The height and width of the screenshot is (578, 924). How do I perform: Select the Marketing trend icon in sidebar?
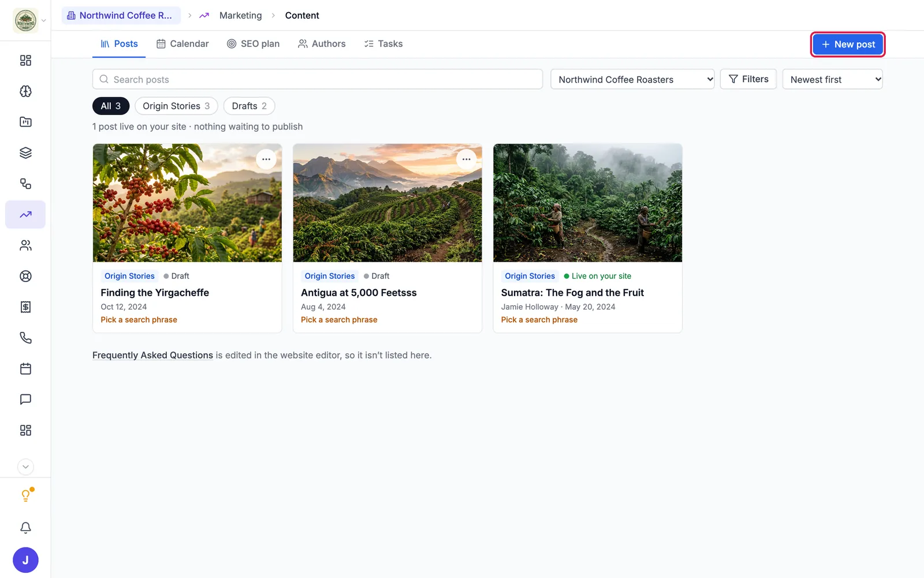pyautogui.click(x=25, y=214)
